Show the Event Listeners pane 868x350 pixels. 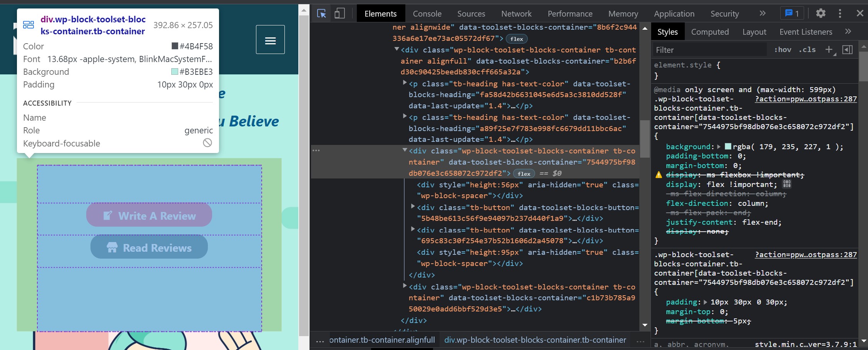coord(806,32)
